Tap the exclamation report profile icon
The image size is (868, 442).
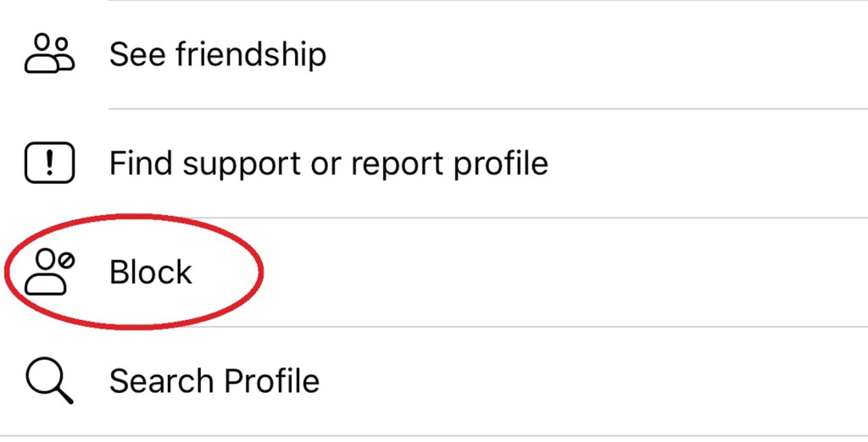tap(49, 163)
